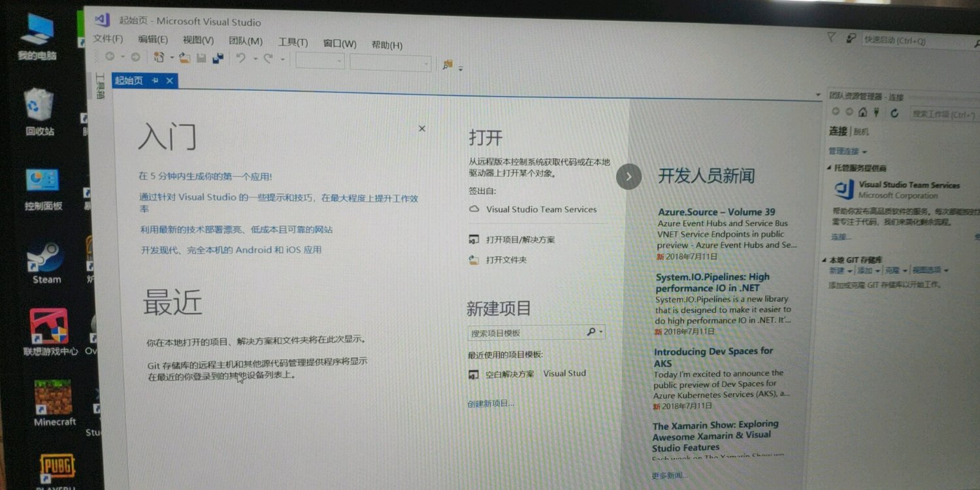Click the Navigate Backward toolbar arrow
Screen dimensions: 980x490
pyautogui.click(x=110, y=57)
